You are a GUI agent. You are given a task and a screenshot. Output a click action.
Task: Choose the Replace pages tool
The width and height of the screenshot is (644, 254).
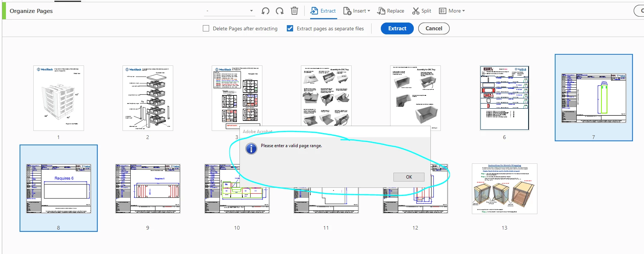(391, 11)
